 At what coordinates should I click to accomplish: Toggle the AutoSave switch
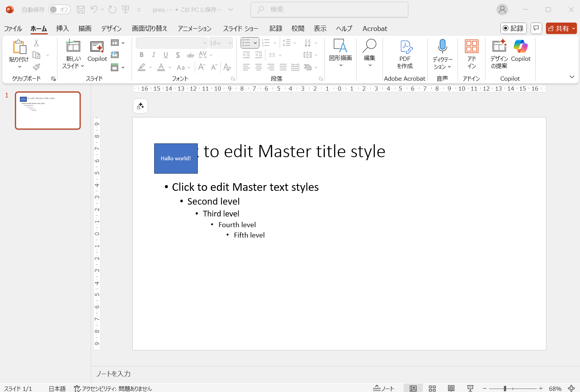(x=59, y=10)
